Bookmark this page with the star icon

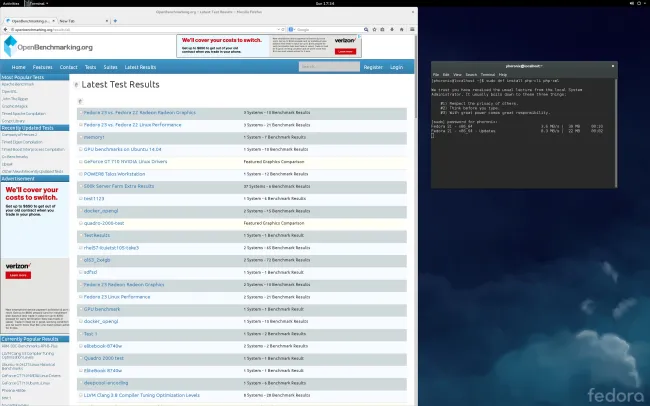pyautogui.click(x=374, y=29)
